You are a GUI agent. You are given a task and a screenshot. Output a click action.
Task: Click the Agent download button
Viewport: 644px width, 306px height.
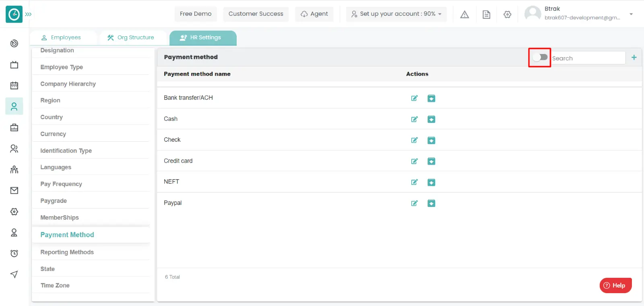point(314,14)
